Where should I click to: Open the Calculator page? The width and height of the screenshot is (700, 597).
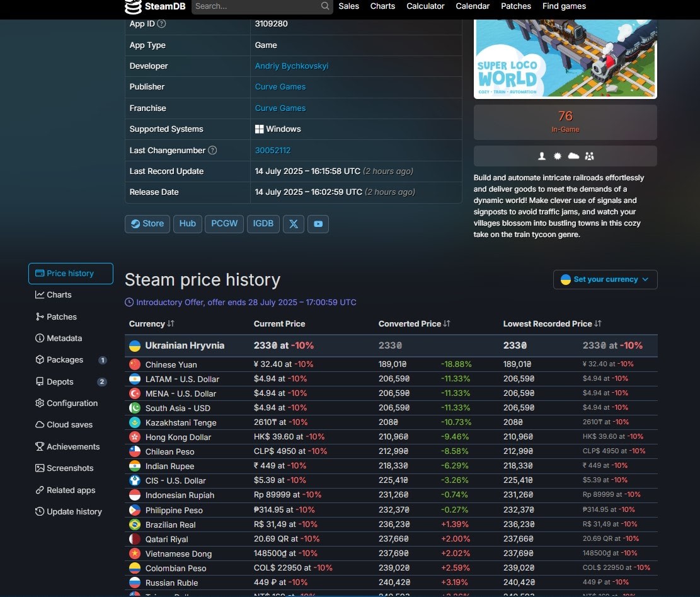pos(425,6)
